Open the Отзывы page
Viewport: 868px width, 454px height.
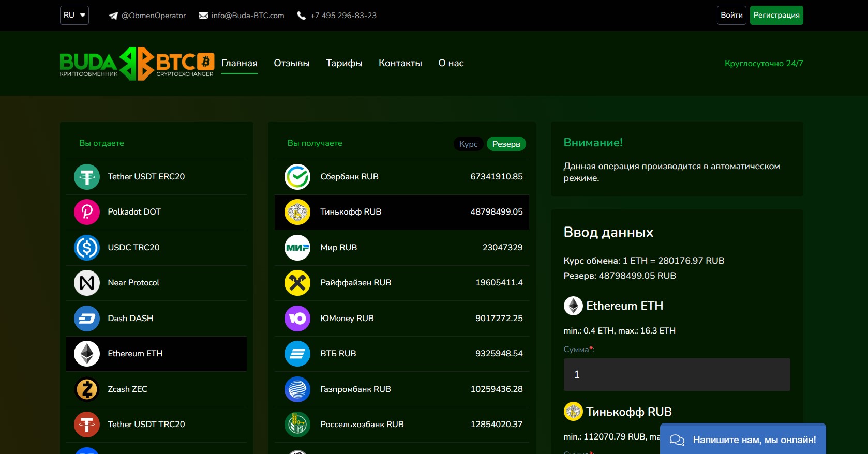[292, 63]
